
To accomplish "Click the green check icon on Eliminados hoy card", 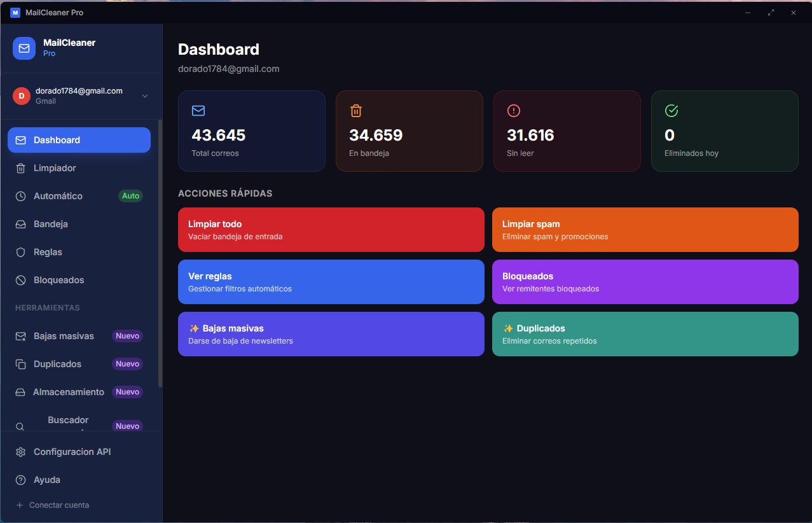I will point(671,111).
